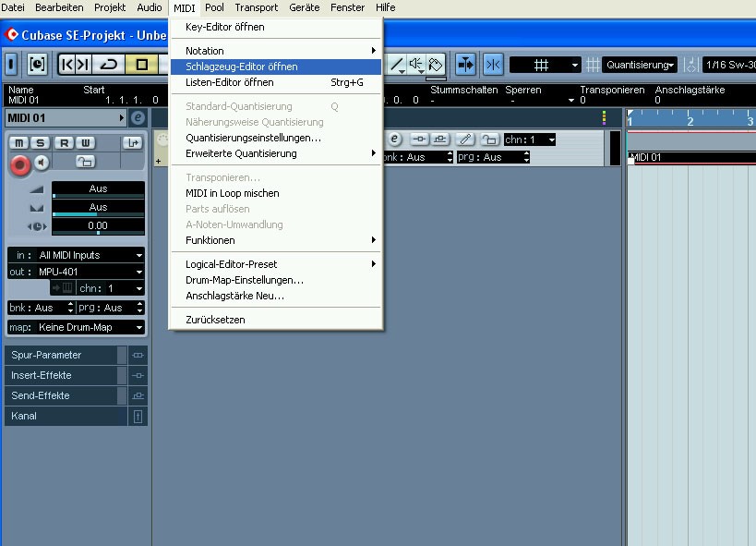The image size is (756, 546).
Task: Open the MPU-401 output dropdown
Action: 77,272
